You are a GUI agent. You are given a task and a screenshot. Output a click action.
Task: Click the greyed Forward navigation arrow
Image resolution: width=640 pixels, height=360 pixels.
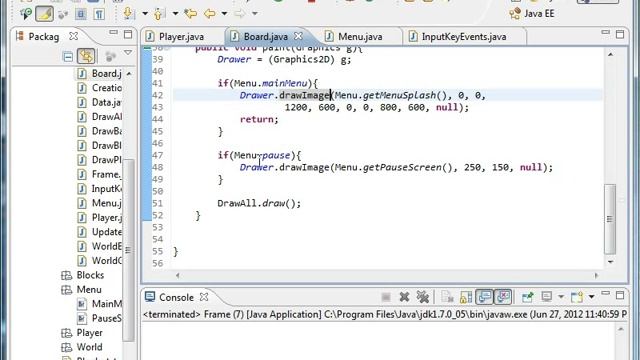(240, 14)
